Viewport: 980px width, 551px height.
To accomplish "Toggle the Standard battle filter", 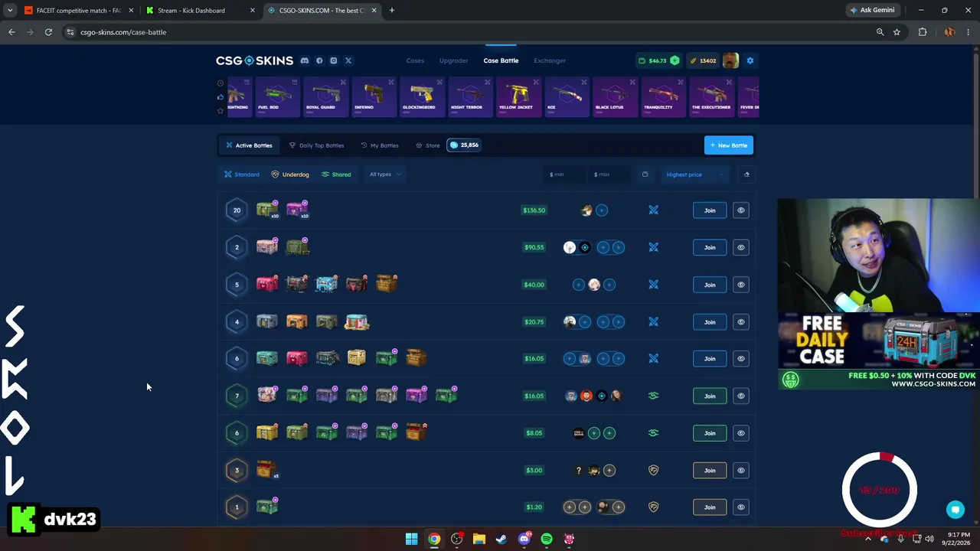I will pos(242,174).
